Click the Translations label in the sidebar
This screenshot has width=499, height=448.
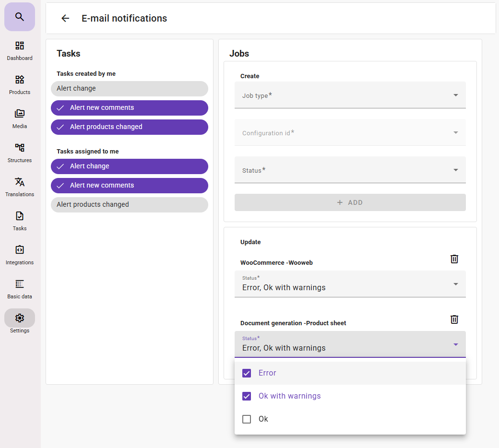tap(19, 194)
